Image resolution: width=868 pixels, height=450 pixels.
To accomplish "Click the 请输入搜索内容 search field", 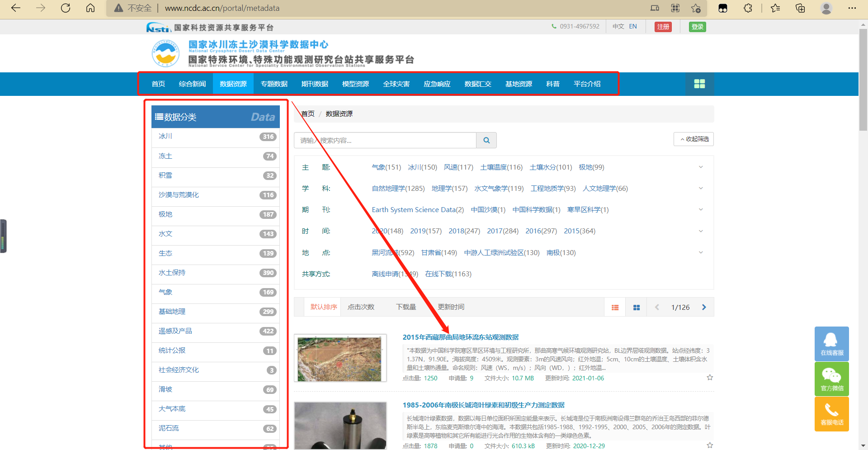I will [385, 140].
